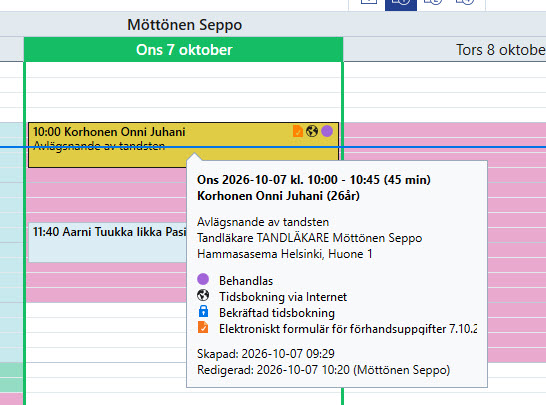Click 'Bekräftad tidsbokning' label text
Viewport: 546px width, 405px height.
click(x=277, y=313)
